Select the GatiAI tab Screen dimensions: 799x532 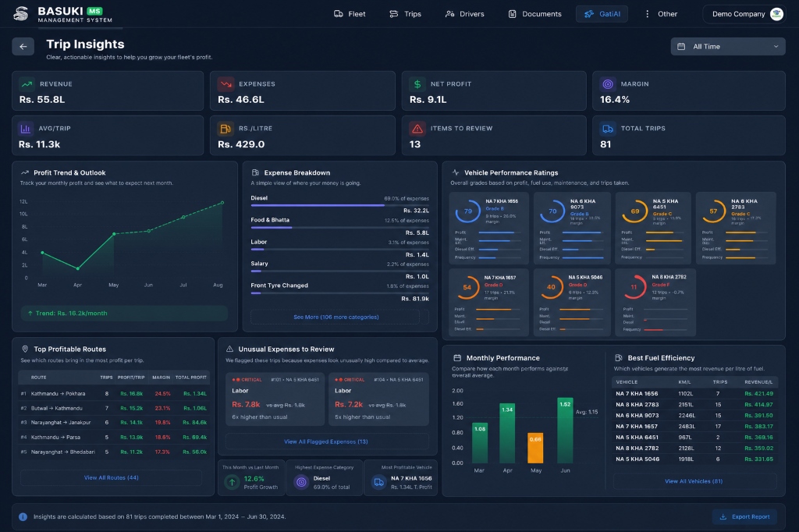pyautogui.click(x=602, y=14)
